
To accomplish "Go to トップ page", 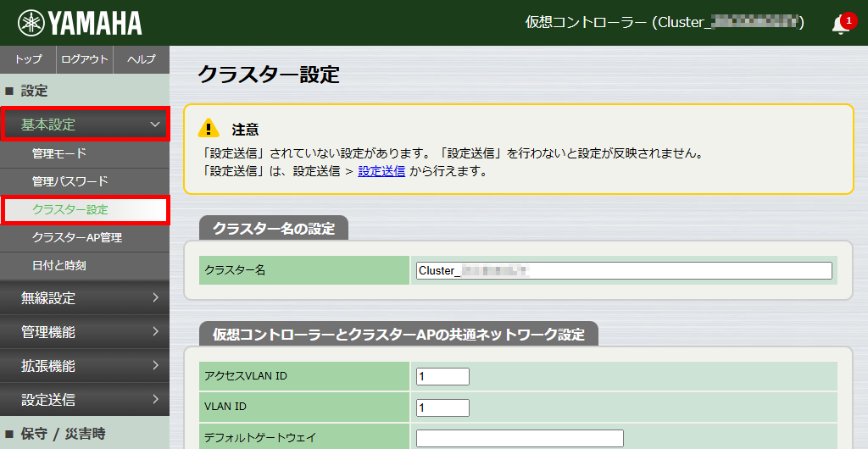I will [x=28, y=59].
